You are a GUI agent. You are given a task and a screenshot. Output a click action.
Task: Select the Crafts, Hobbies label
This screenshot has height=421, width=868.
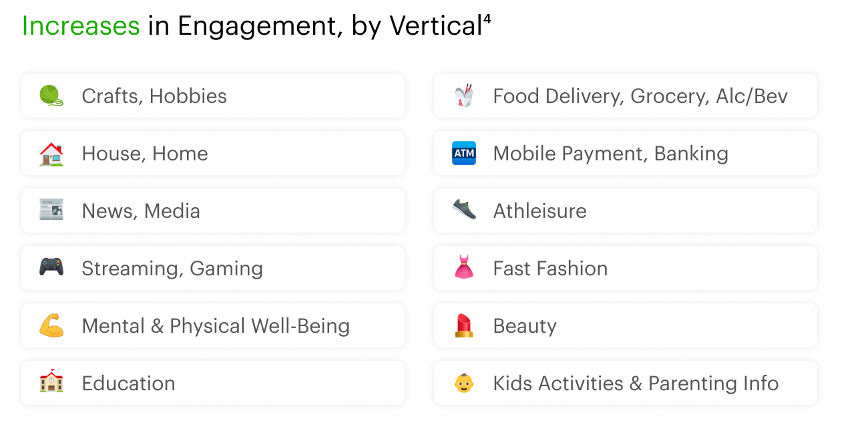154,96
